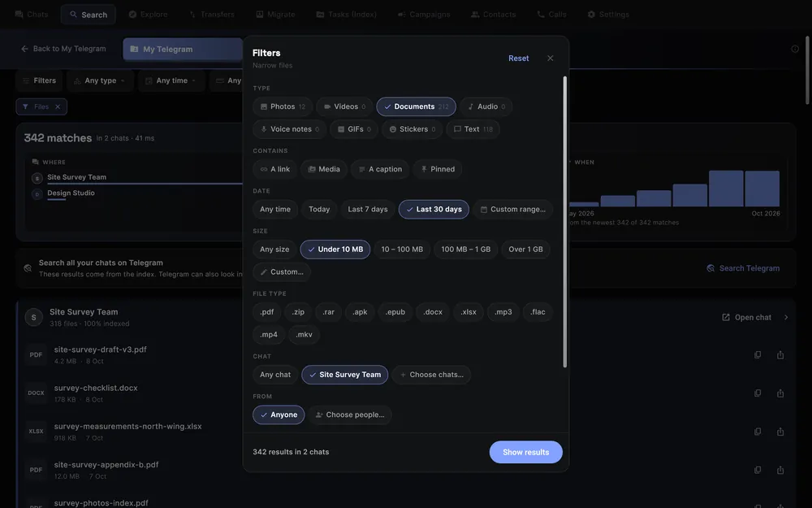Click the info icon at top right
The image size is (812, 508).
point(795,49)
